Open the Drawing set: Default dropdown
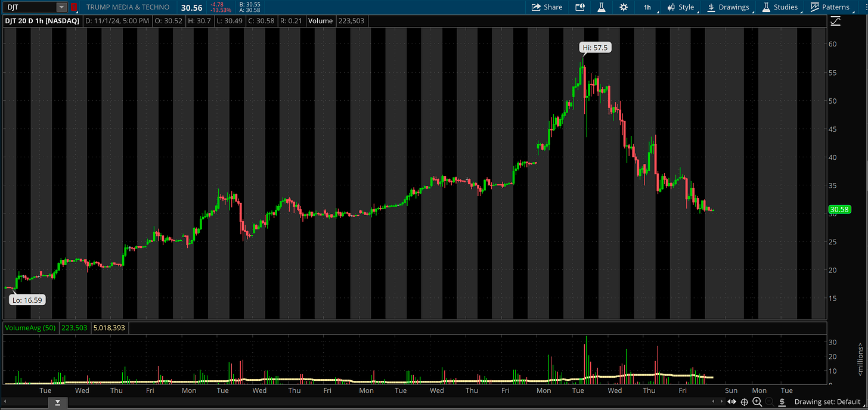The width and height of the screenshot is (868, 410). pyautogui.click(x=829, y=402)
